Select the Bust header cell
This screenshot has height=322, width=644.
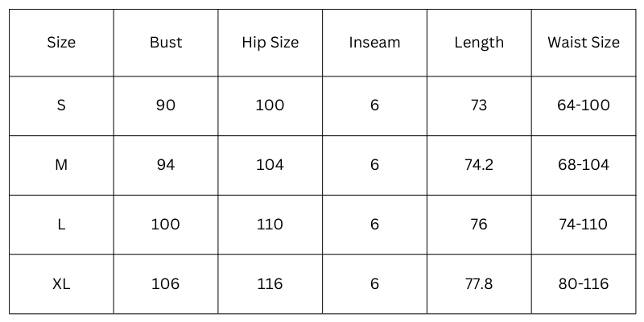166,43
